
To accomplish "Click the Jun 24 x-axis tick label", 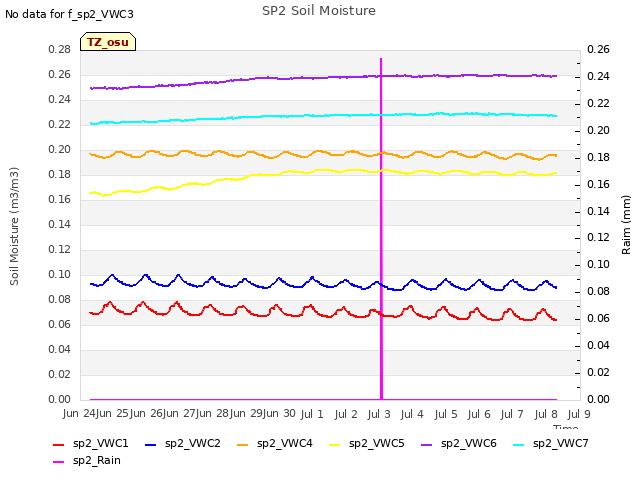I will [x=80, y=414].
